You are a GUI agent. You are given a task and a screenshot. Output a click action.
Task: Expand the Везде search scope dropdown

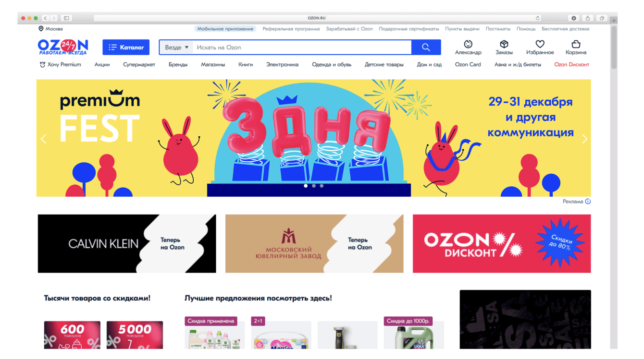[176, 47]
